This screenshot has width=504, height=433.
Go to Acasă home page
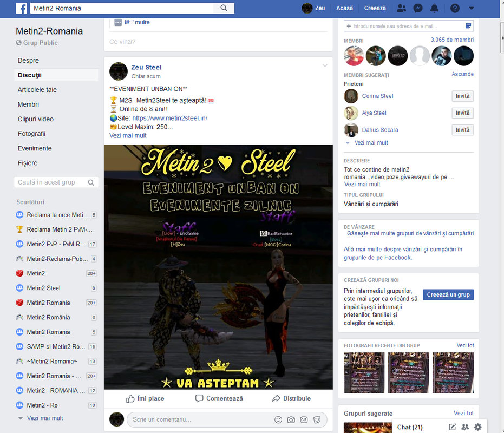click(x=344, y=8)
